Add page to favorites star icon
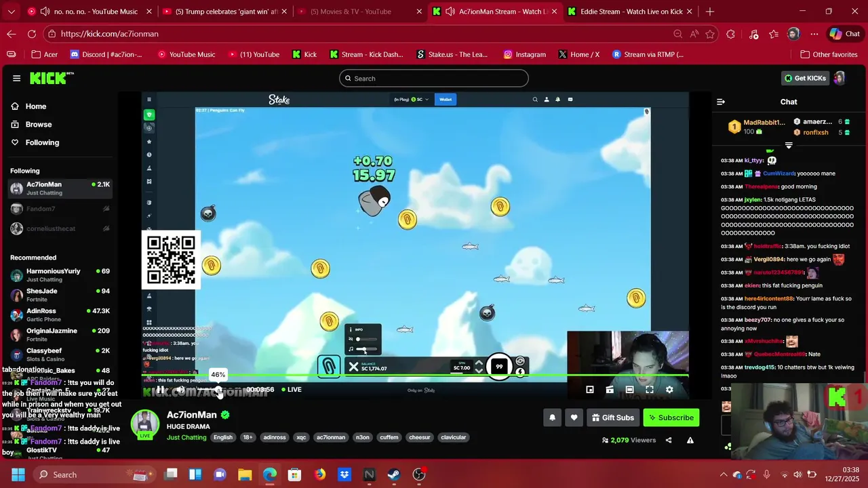The width and height of the screenshot is (868, 488). [x=710, y=34]
